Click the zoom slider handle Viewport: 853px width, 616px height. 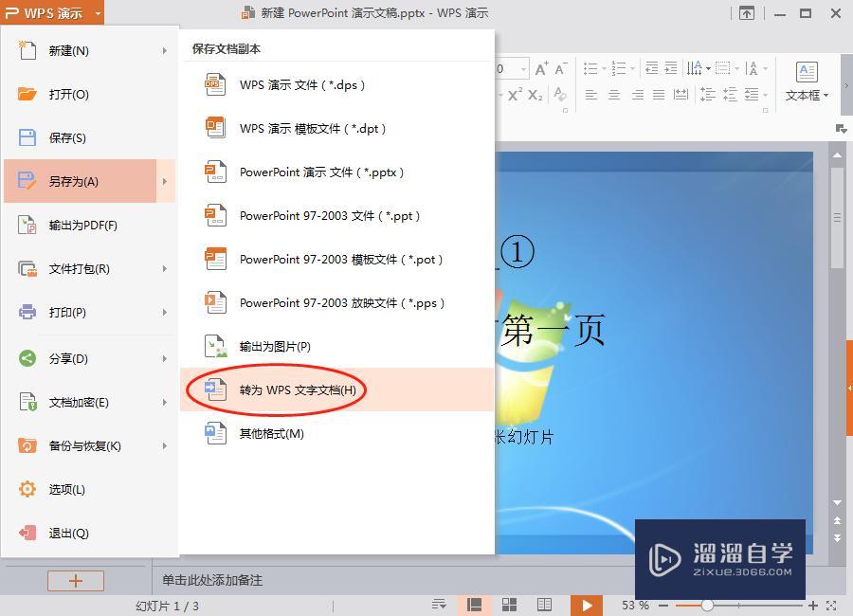[707, 606]
